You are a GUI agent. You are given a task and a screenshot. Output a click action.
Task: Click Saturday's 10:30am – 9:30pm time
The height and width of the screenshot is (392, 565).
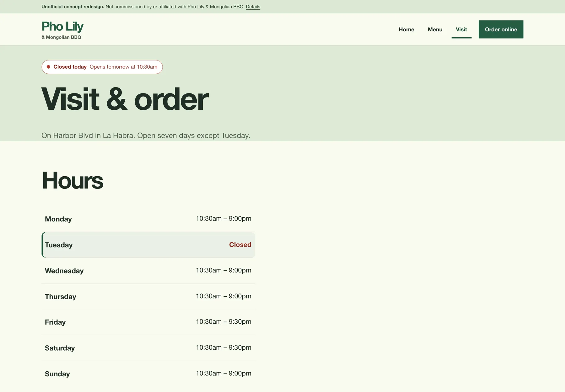click(223, 347)
